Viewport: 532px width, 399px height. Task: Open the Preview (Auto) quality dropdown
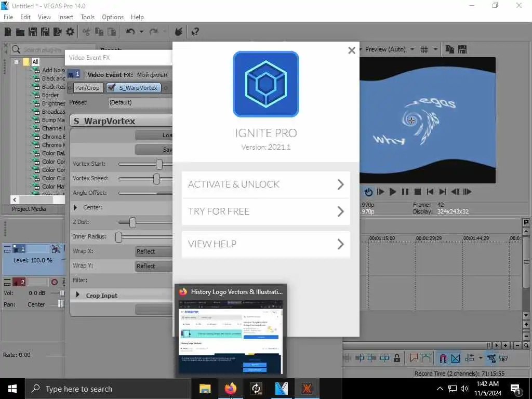click(x=412, y=49)
